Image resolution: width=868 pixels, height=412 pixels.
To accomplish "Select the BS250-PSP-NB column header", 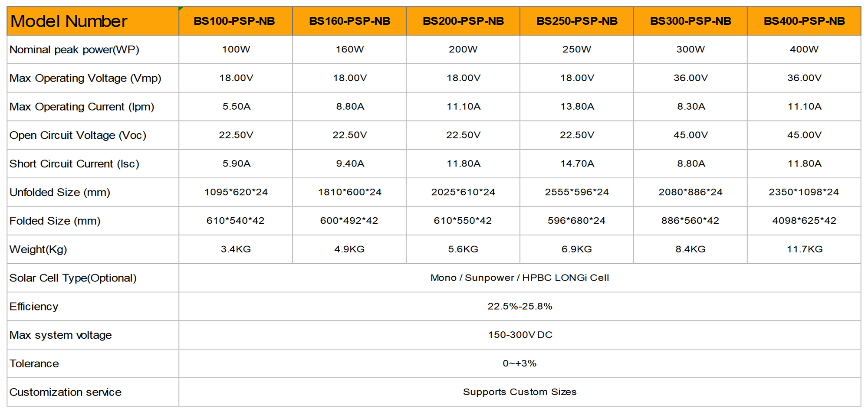I will pos(577,21).
